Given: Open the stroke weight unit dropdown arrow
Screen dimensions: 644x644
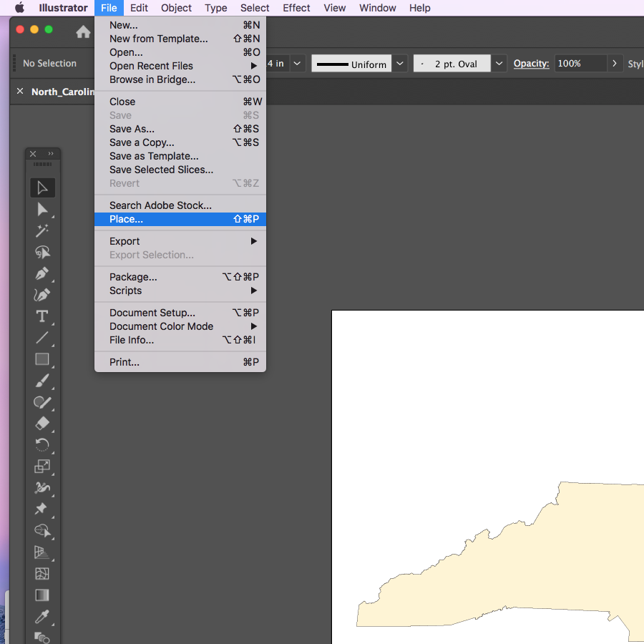Looking at the screenshot, I should point(297,64).
